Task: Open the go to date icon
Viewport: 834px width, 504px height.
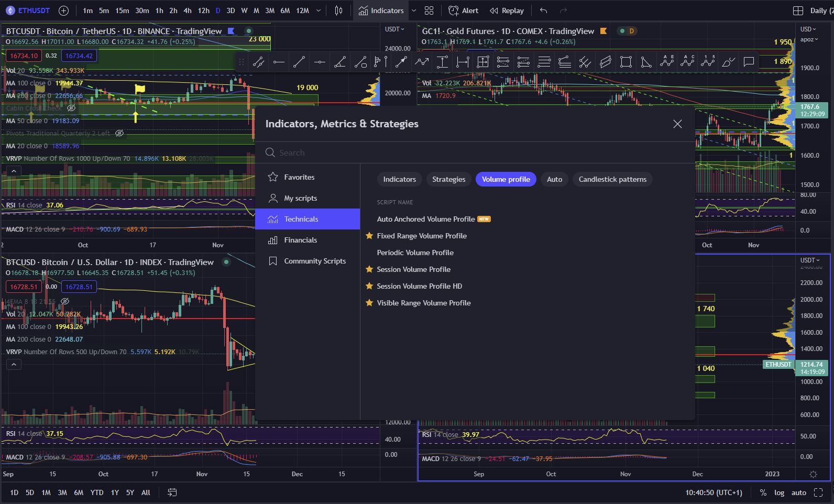Action: (172, 492)
